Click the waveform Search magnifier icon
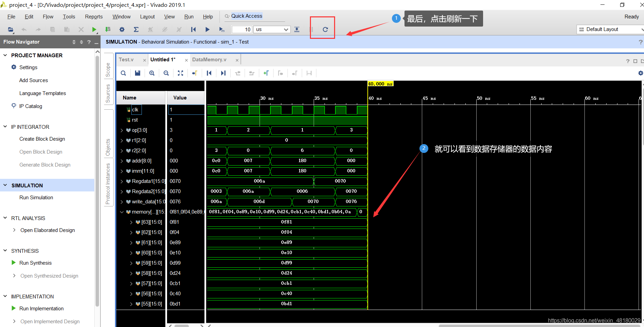 pos(123,73)
